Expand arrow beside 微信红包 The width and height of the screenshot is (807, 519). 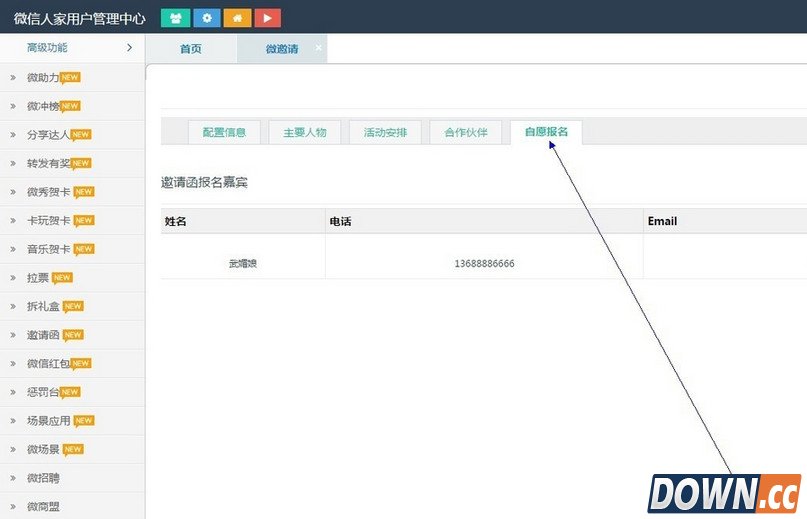tap(13, 364)
